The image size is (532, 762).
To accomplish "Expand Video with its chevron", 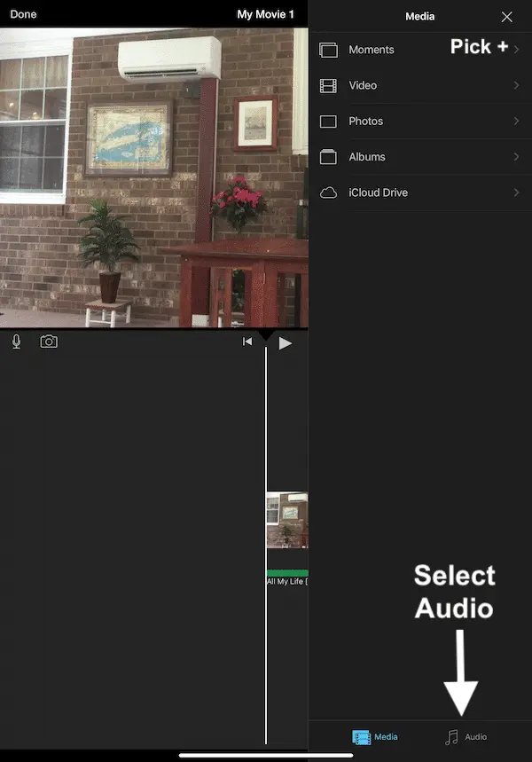I will (516, 85).
